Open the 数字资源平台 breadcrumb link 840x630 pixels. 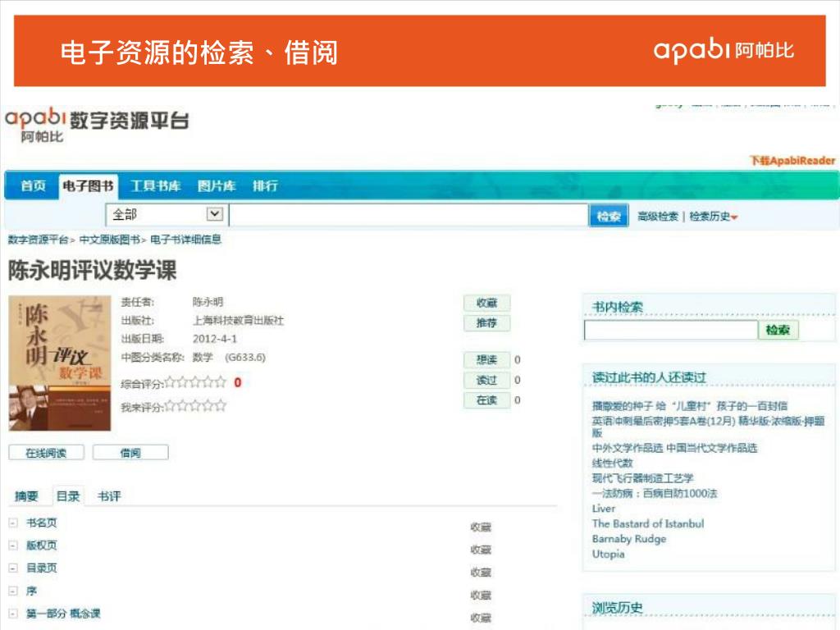tap(38, 240)
